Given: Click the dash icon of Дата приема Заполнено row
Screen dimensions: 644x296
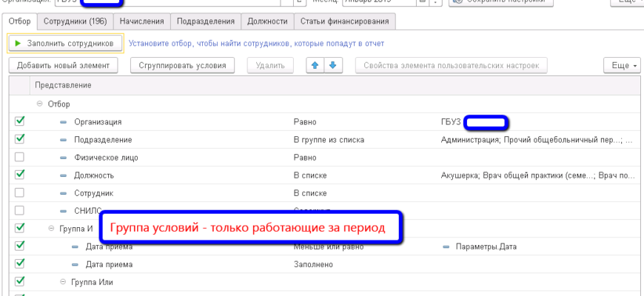Looking at the screenshot, I should click(75, 265).
